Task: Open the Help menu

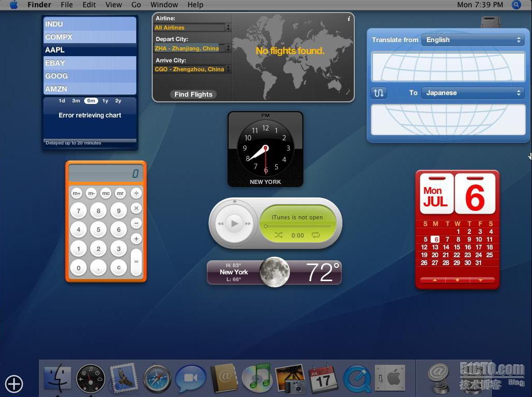Action: [x=195, y=5]
